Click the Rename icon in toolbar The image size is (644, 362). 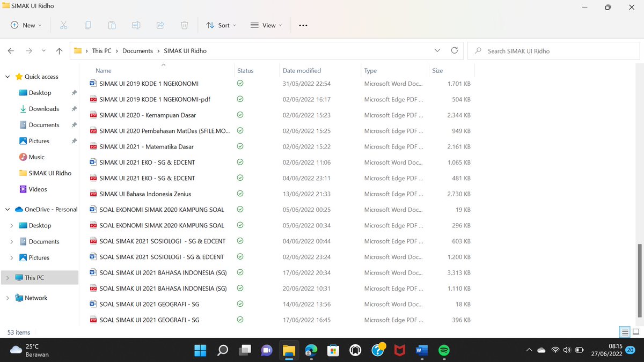click(136, 25)
